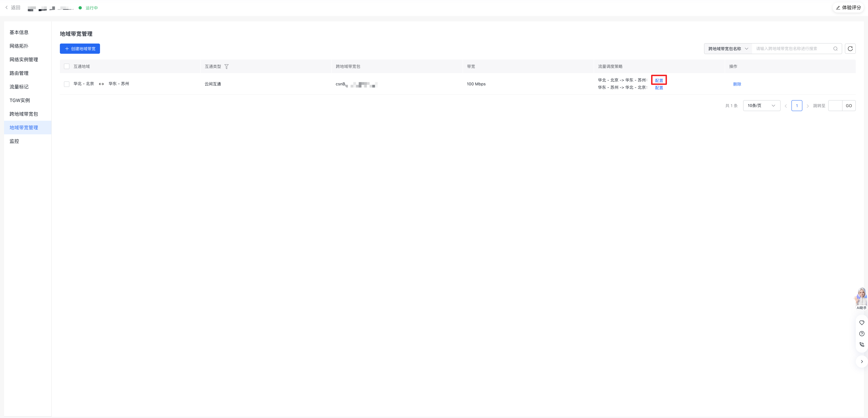Click the csnB bandwidth package cell
The image size is (868, 418).
[x=356, y=84]
